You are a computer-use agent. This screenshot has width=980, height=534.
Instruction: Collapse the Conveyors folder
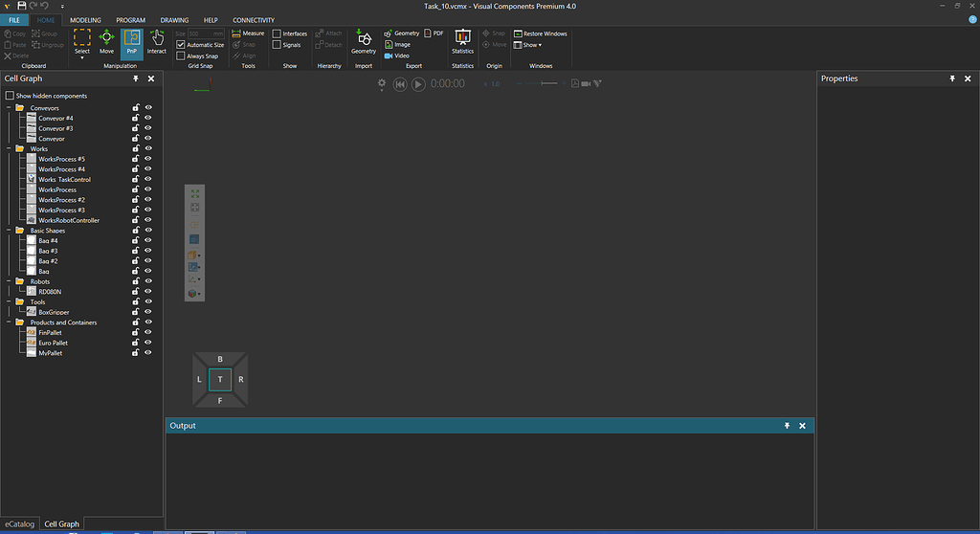tap(9, 107)
